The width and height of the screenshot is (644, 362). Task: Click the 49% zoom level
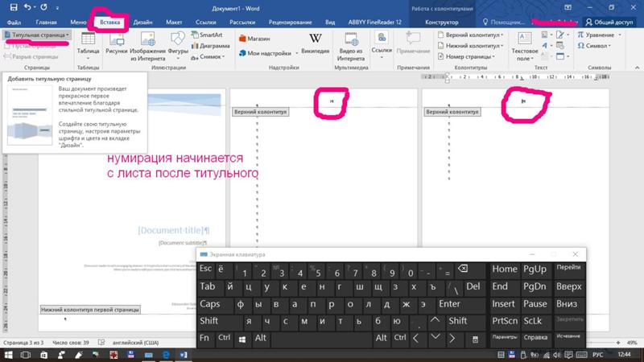[632, 343]
